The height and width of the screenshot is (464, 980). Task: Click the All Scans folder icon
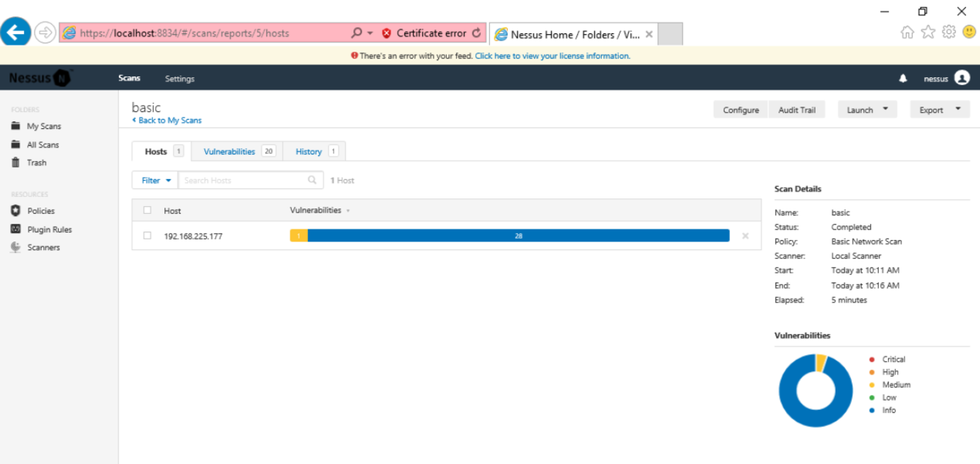tap(15, 144)
